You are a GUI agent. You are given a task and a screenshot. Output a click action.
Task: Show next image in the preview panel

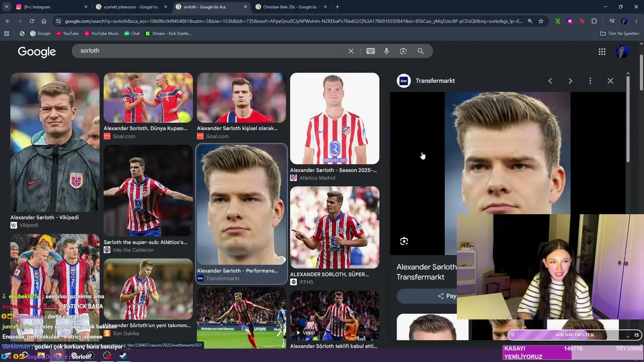pyautogui.click(x=570, y=81)
